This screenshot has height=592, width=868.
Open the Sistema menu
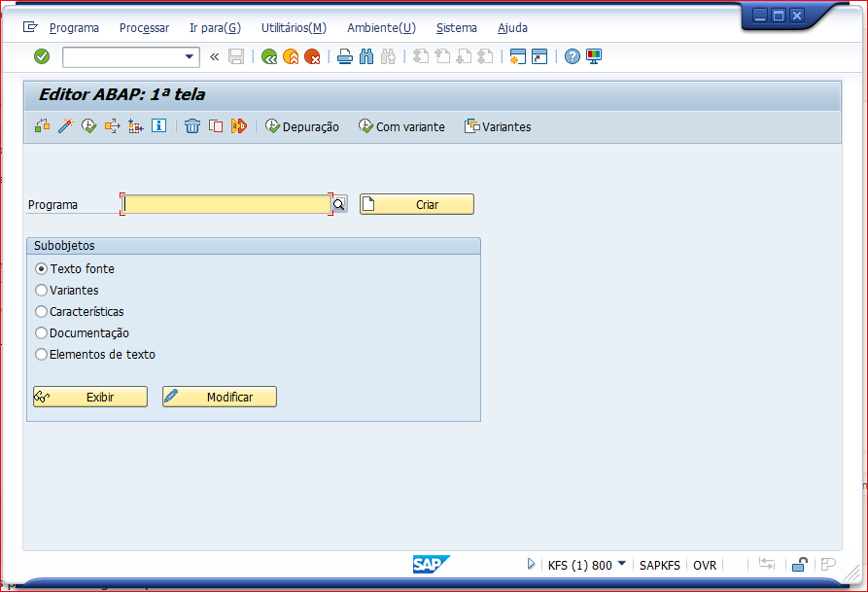click(457, 27)
